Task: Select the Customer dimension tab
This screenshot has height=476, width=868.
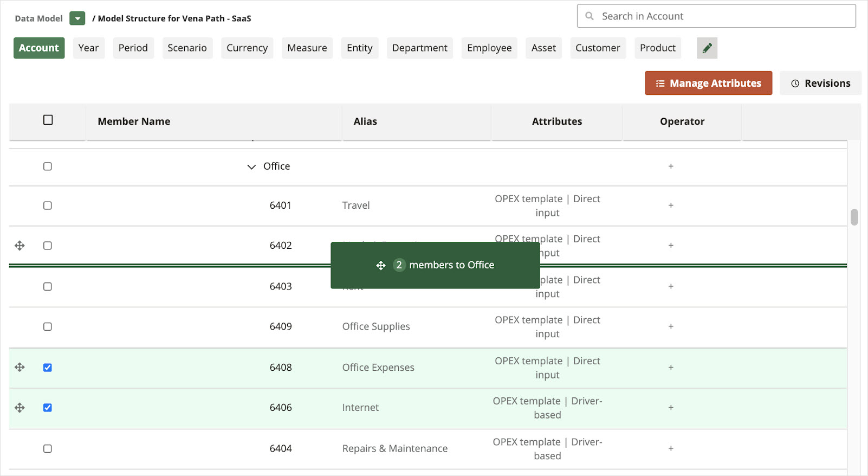Action: click(598, 48)
